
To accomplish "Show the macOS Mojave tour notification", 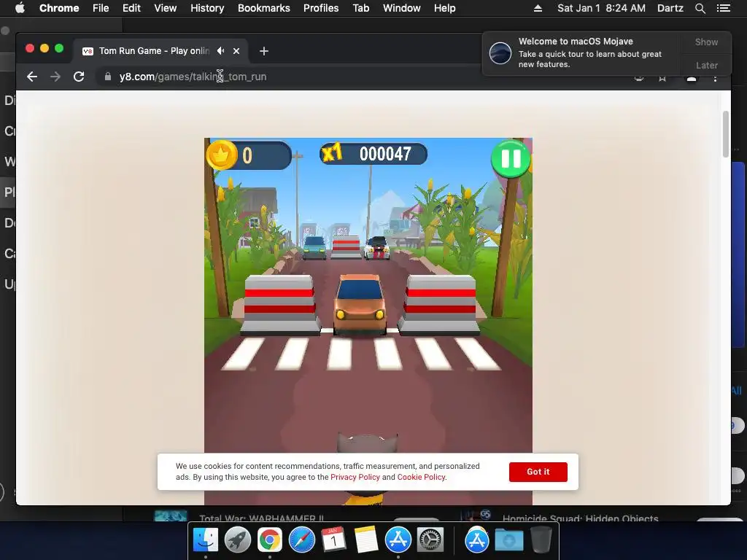I will 706,42.
